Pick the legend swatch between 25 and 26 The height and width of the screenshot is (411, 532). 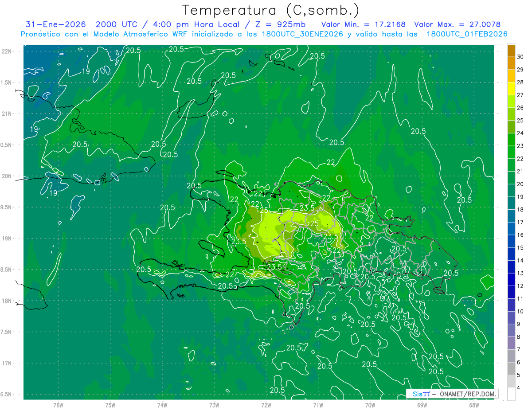pyautogui.click(x=511, y=114)
